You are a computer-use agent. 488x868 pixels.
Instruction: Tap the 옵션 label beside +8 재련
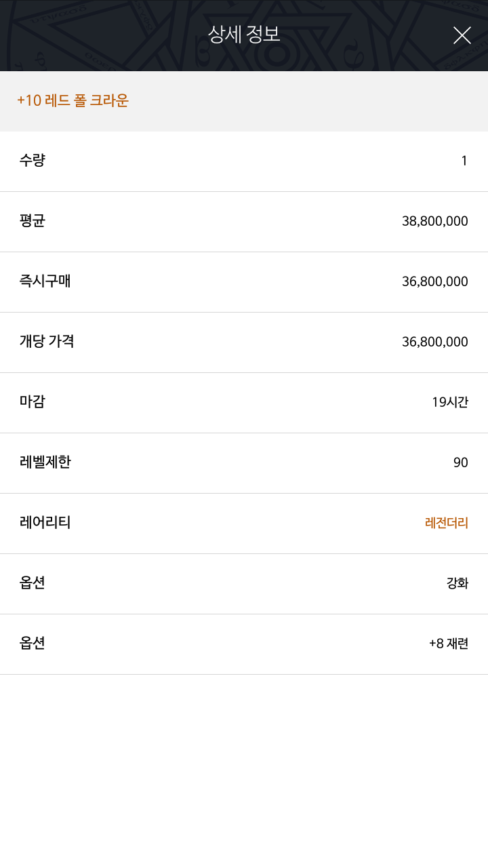[33, 644]
